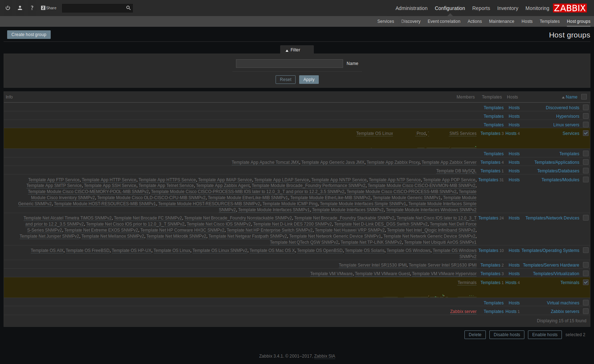The width and height of the screenshot is (594, 364).
Task: Open the Administration menu
Action: pyautogui.click(x=411, y=8)
